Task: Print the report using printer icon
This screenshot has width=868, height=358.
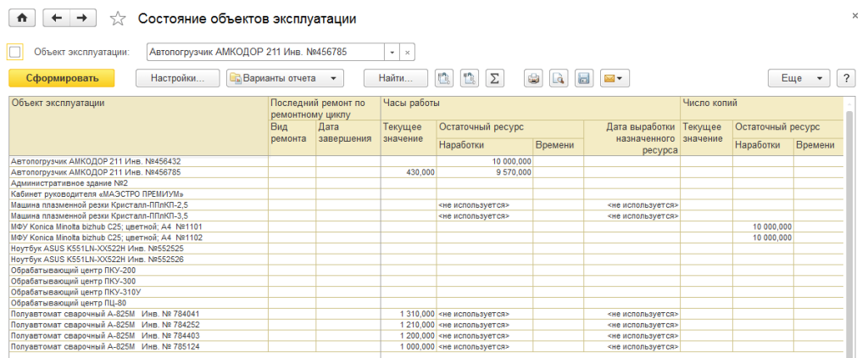Action: [x=533, y=78]
